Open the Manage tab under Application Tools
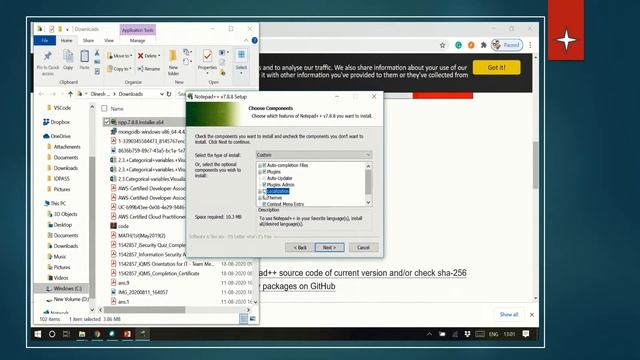The height and width of the screenshot is (360, 640). (138, 40)
